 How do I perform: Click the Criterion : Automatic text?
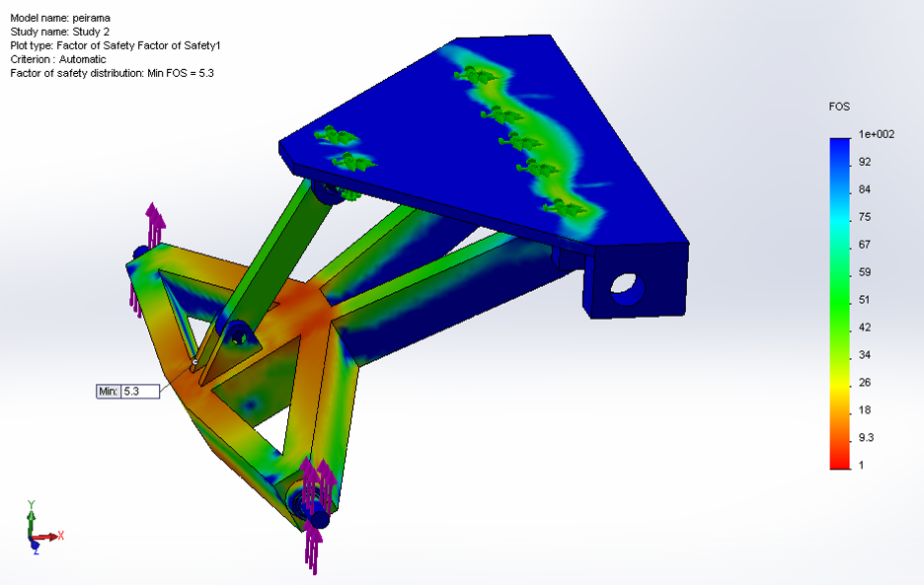[x=58, y=59]
